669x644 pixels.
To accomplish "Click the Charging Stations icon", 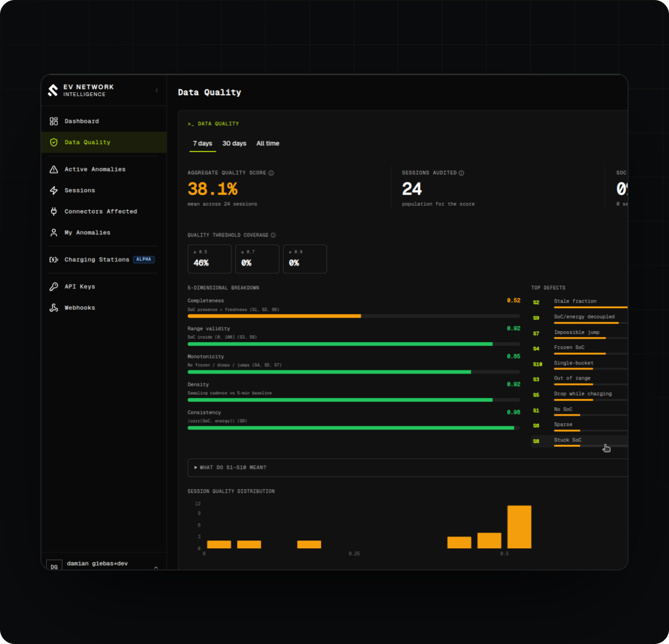I will [x=54, y=260].
